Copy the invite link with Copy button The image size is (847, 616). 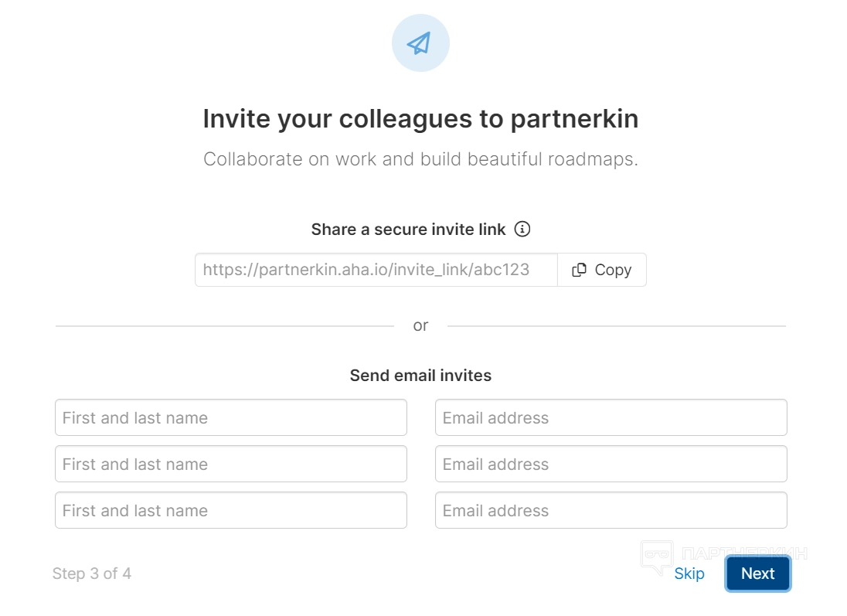point(602,270)
